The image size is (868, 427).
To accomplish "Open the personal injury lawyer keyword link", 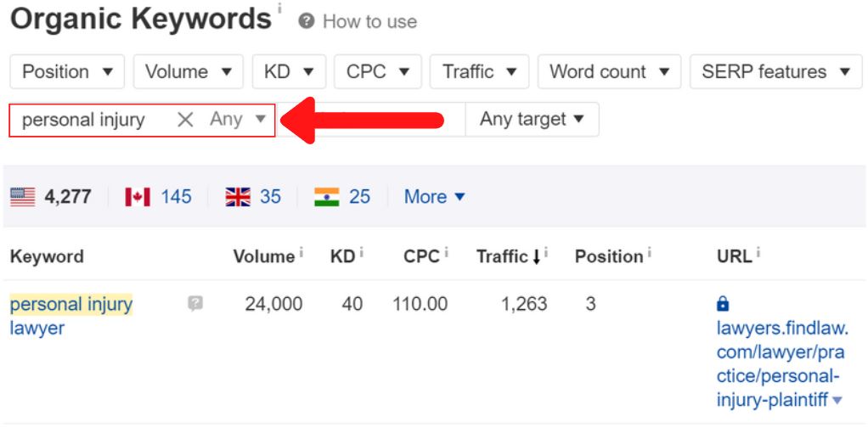I will coord(70,316).
